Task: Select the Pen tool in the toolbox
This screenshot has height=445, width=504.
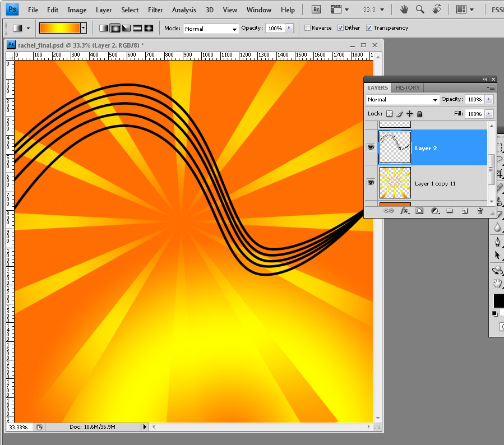Action: point(498,242)
